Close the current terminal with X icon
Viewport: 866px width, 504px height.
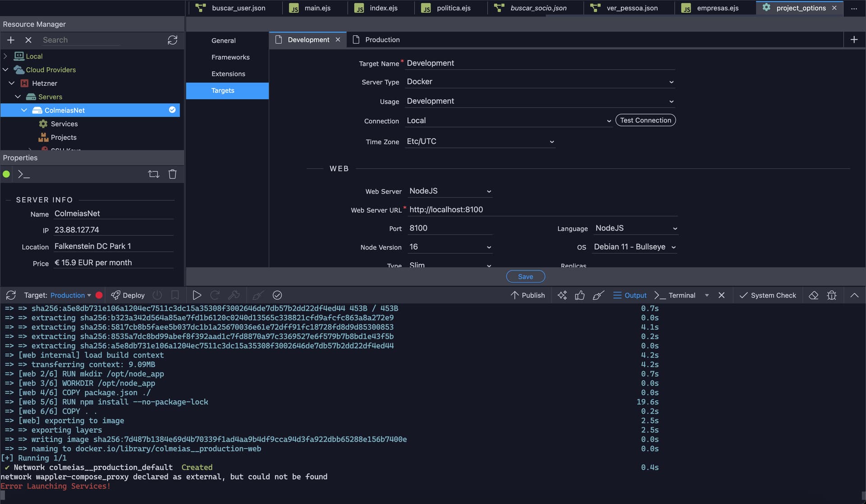(x=722, y=295)
